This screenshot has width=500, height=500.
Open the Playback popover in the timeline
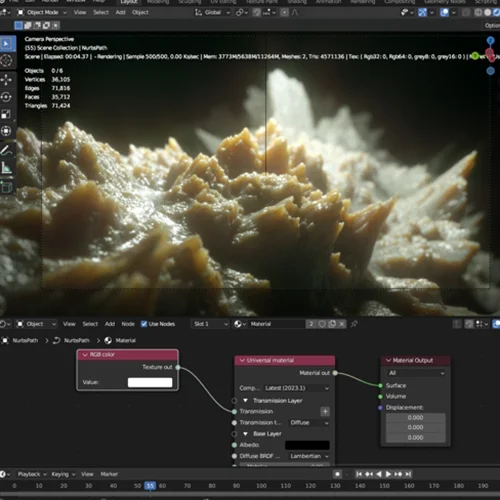[x=32, y=474]
